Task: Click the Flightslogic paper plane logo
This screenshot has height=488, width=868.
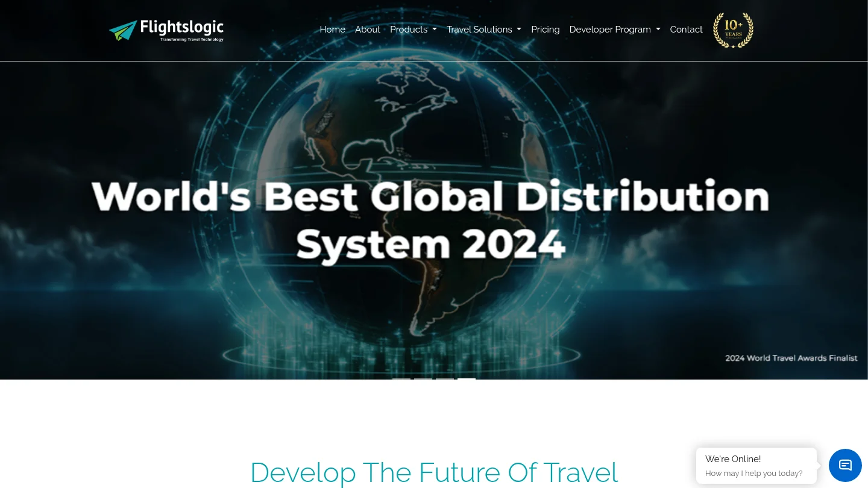Action: [166, 30]
